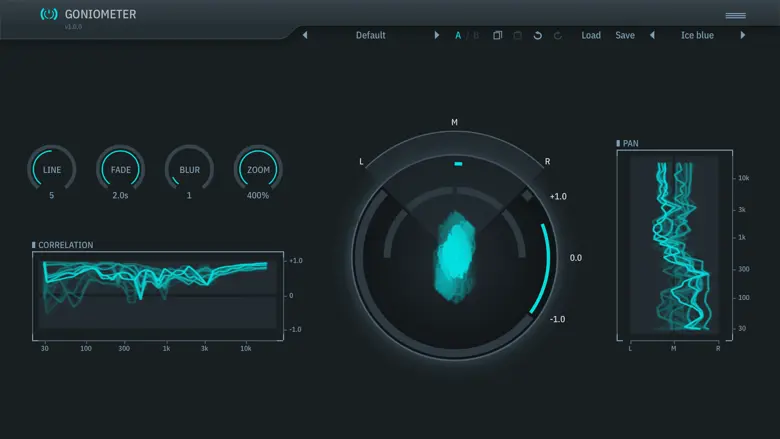780x439 pixels.
Task: Click the ZOOM value 400%
Action: [x=258, y=195]
